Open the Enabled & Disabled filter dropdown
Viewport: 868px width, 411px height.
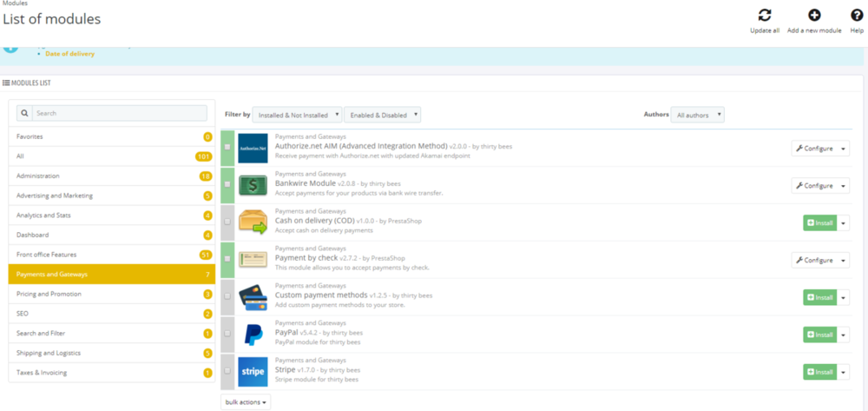click(383, 115)
